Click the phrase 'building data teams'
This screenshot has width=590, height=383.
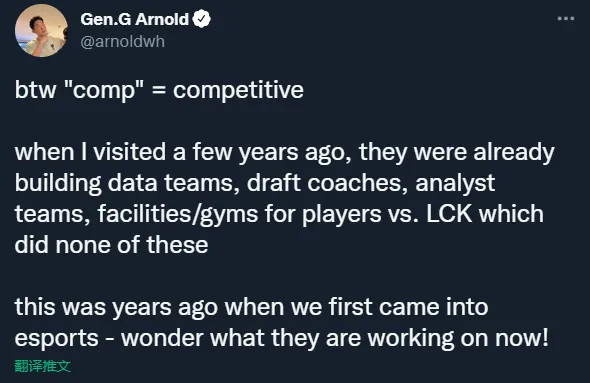[x=127, y=183]
